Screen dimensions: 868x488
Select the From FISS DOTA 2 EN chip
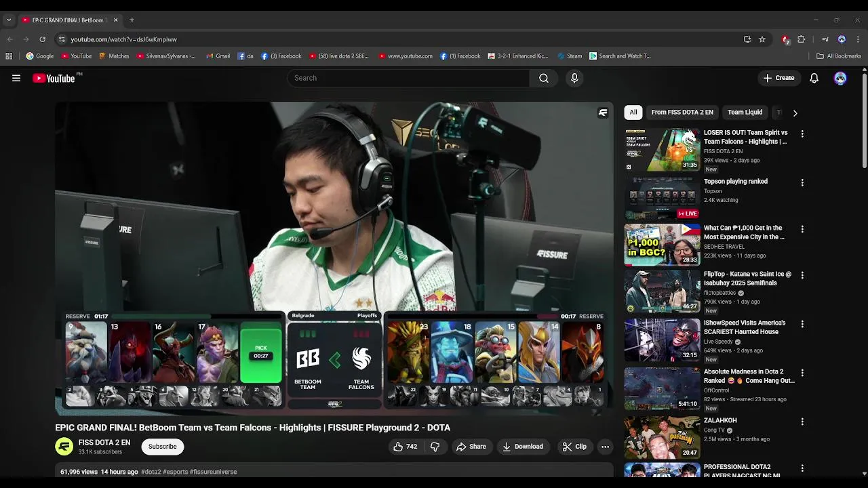point(682,113)
